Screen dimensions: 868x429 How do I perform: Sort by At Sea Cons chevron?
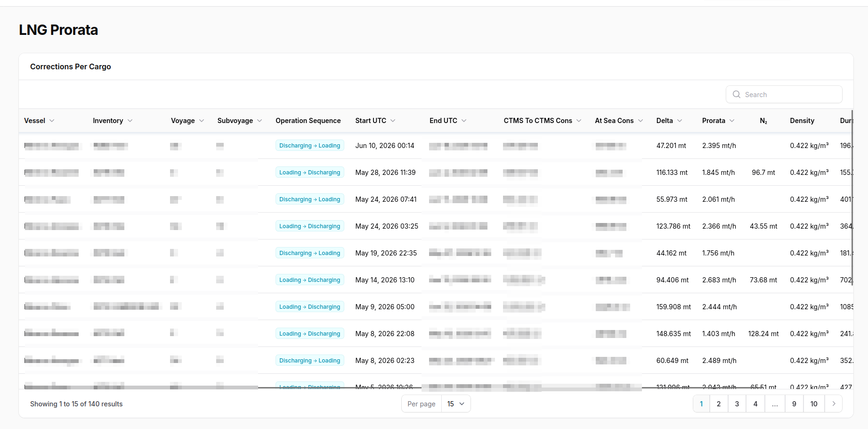click(x=641, y=121)
